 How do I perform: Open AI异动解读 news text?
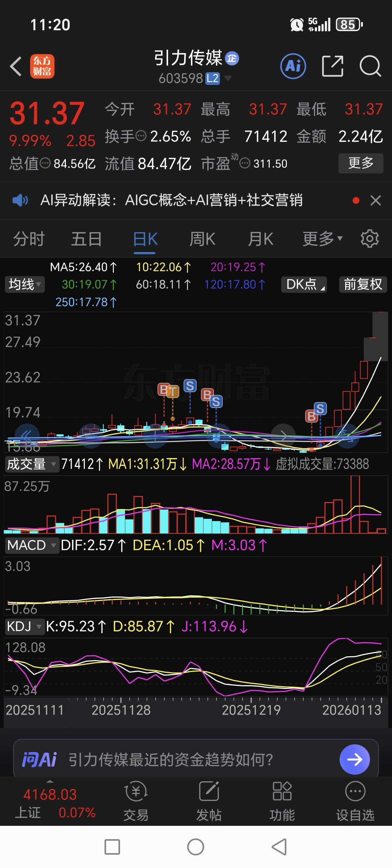171,200
